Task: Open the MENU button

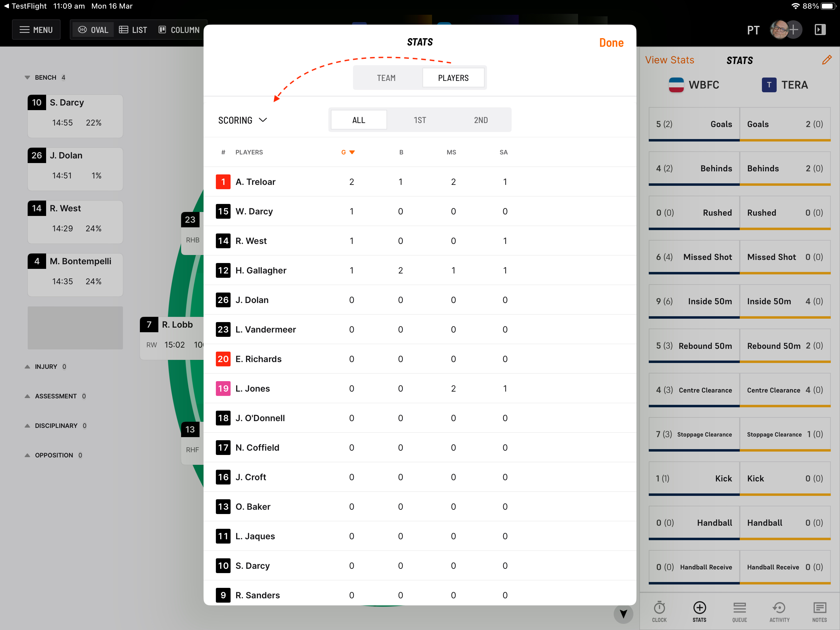Action: point(36,30)
